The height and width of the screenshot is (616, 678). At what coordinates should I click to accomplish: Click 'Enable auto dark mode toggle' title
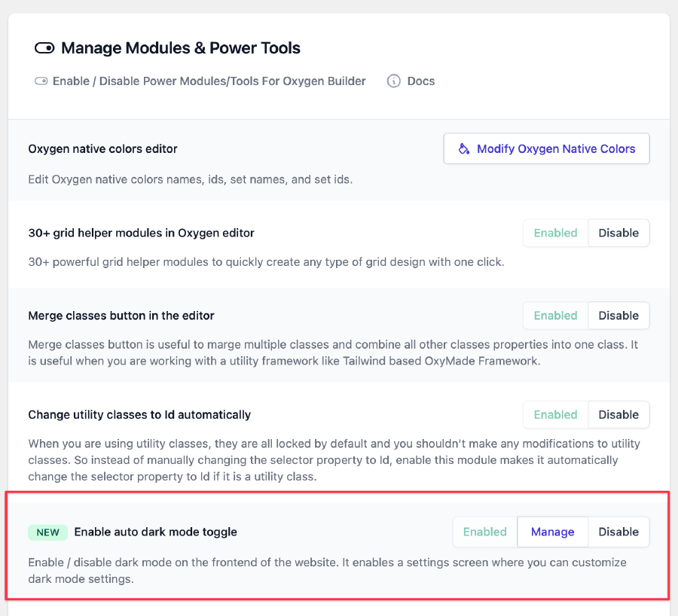tap(156, 532)
